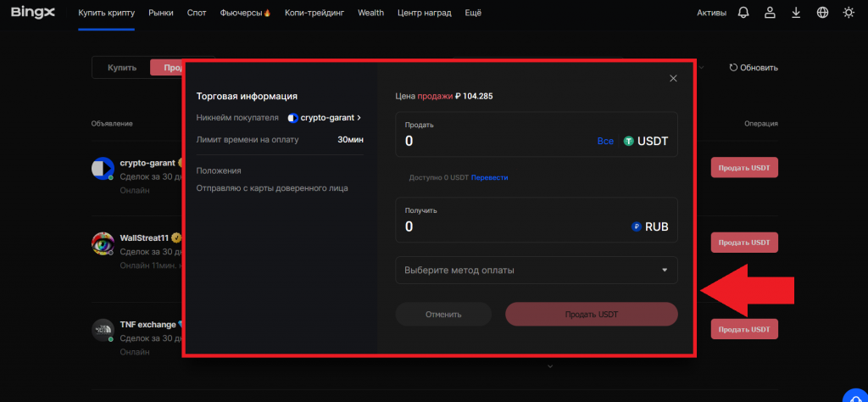868x402 pixels.
Task: Open the Фьючерсы menu
Action: pos(245,13)
